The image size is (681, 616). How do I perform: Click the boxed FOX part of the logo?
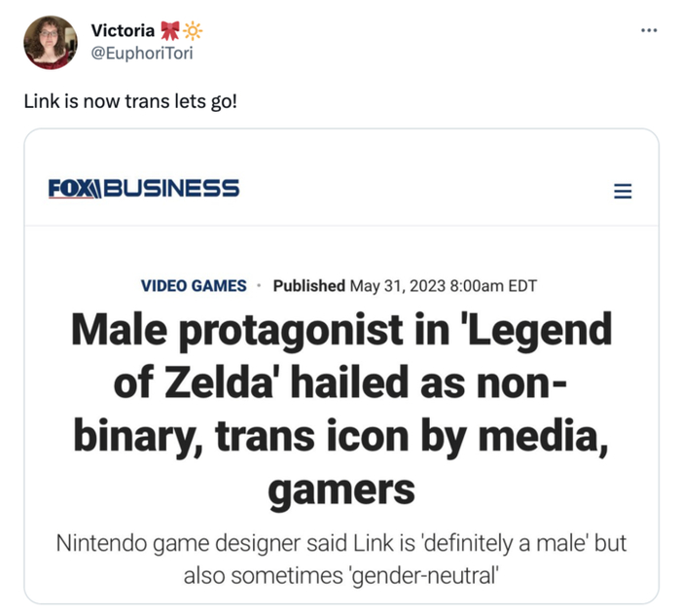pyautogui.click(x=74, y=187)
